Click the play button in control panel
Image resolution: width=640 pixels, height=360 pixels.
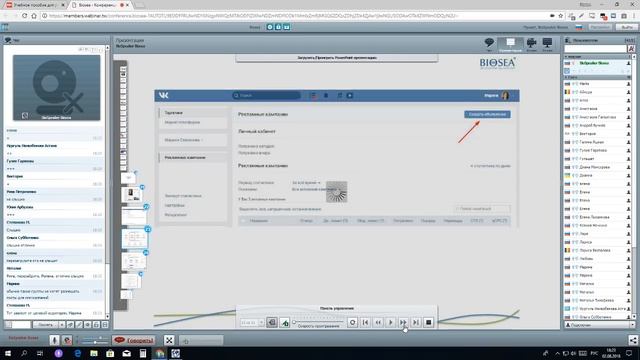[391, 322]
